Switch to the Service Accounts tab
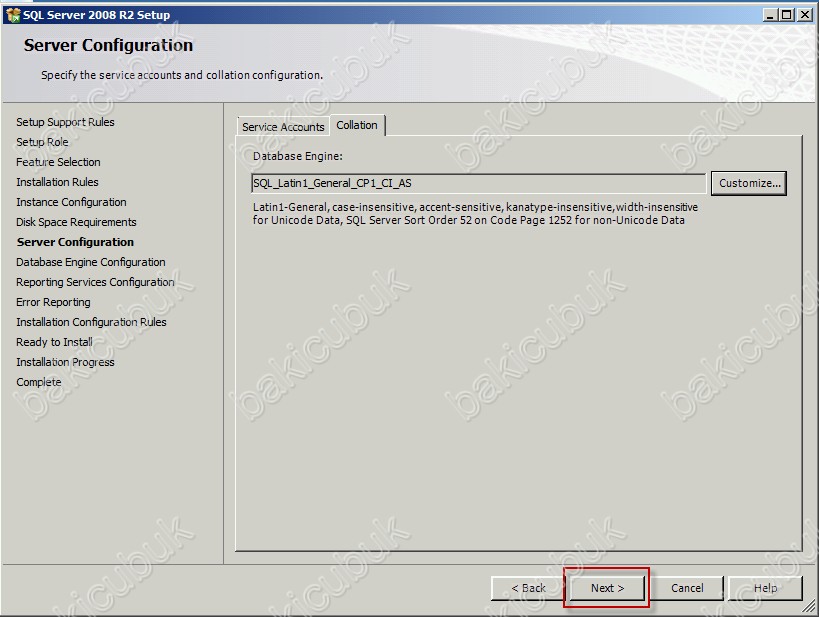Viewport: 819px width, 617px height. point(283,127)
